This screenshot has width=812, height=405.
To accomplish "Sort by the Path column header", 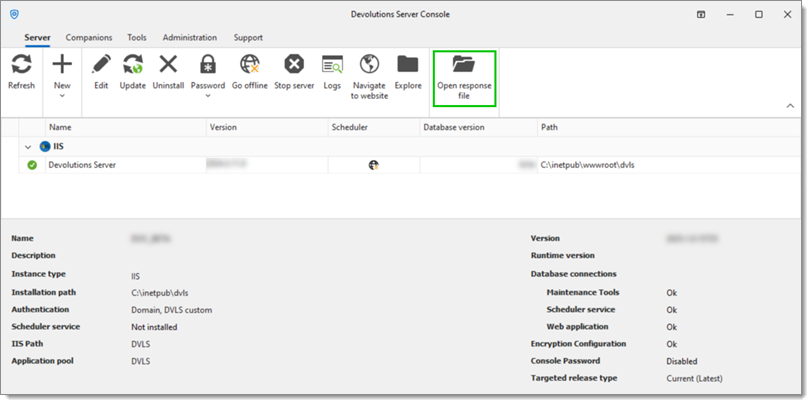I will click(x=669, y=127).
